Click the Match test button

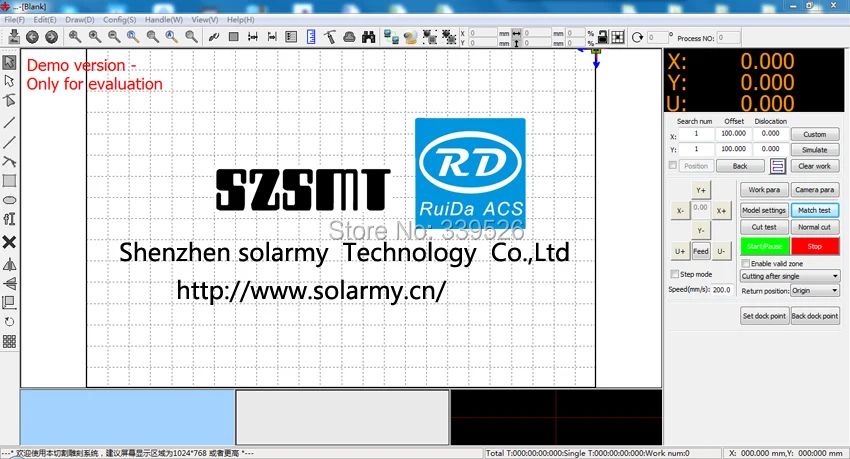[x=815, y=210]
